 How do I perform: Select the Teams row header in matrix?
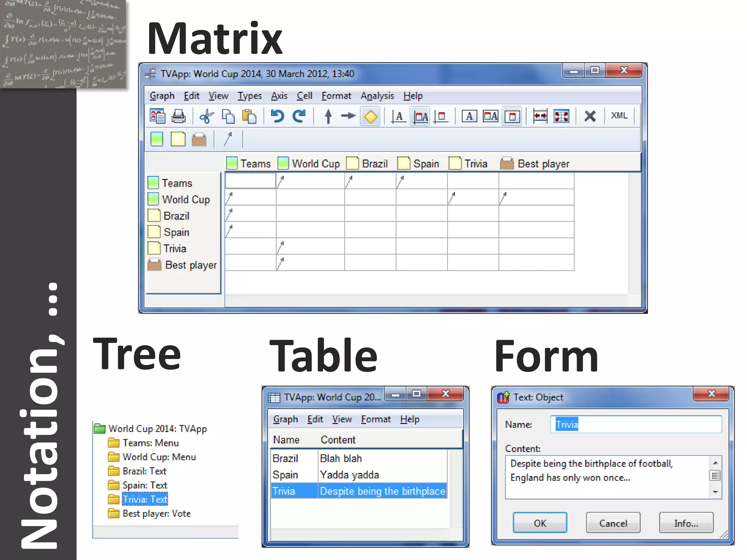pyautogui.click(x=170, y=183)
